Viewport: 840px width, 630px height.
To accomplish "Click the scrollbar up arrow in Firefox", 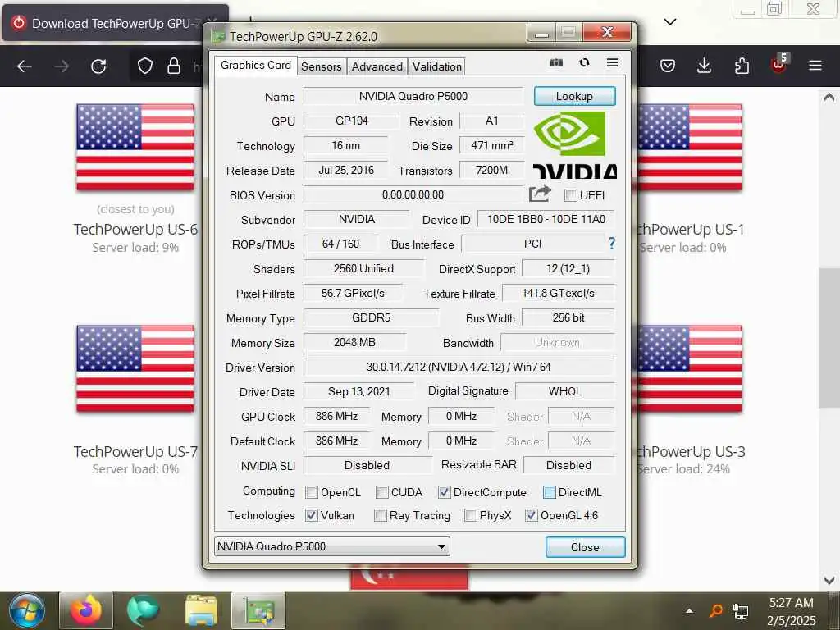I will pyautogui.click(x=829, y=97).
